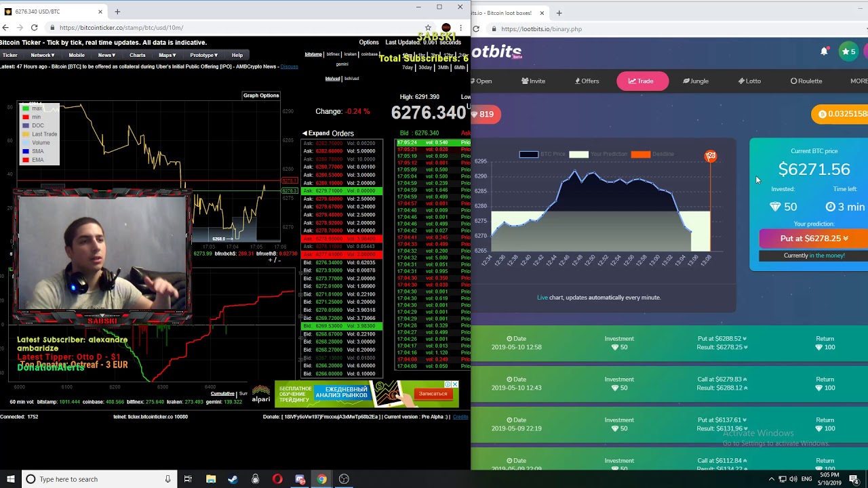Screen dimensions: 868x488
Task: Select the gemini exchange source
Action: point(342,64)
